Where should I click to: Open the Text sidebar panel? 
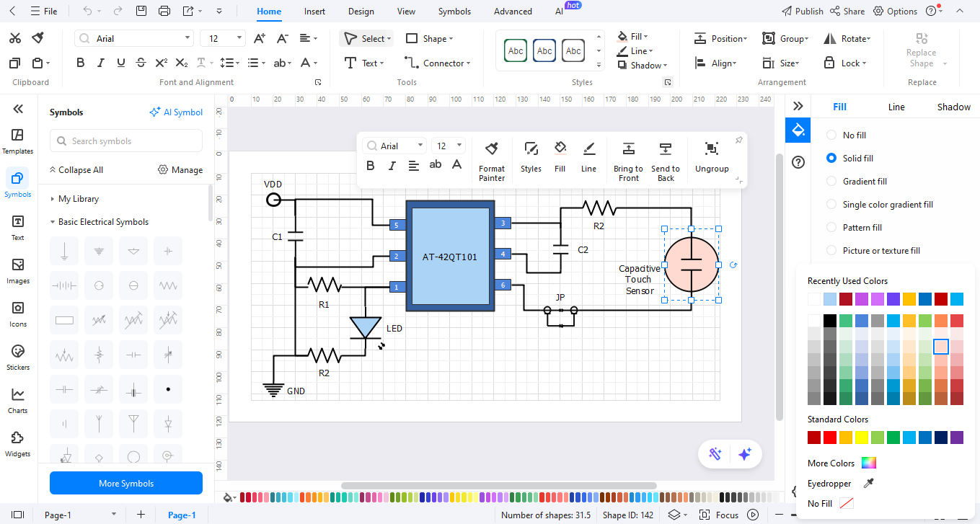(x=18, y=228)
